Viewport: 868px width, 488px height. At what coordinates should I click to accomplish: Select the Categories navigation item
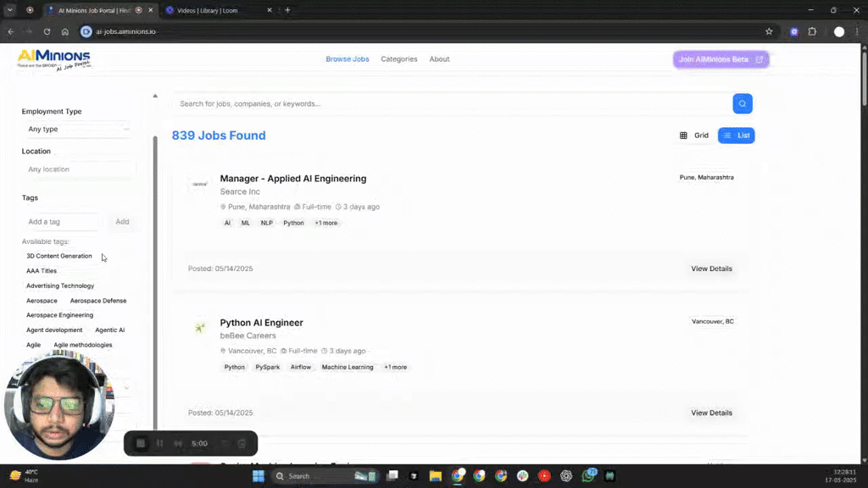pos(398,58)
